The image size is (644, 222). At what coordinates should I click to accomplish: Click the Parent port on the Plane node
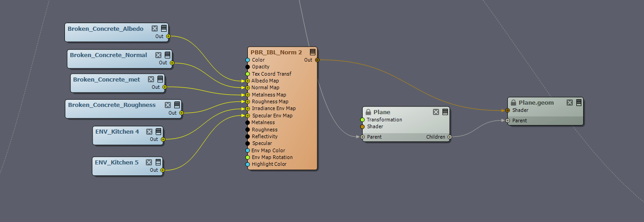(x=362, y=137)
